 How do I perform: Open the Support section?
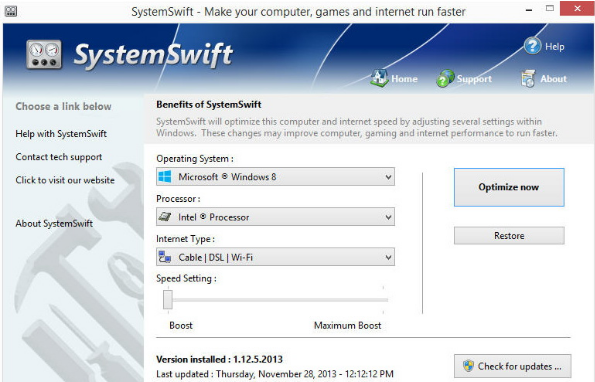tap(474, 79)
